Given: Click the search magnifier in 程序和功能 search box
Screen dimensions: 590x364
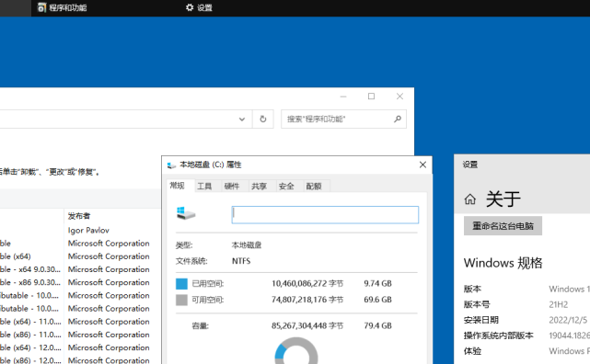Looking at the screenshot, I should (x=398, y=119).
